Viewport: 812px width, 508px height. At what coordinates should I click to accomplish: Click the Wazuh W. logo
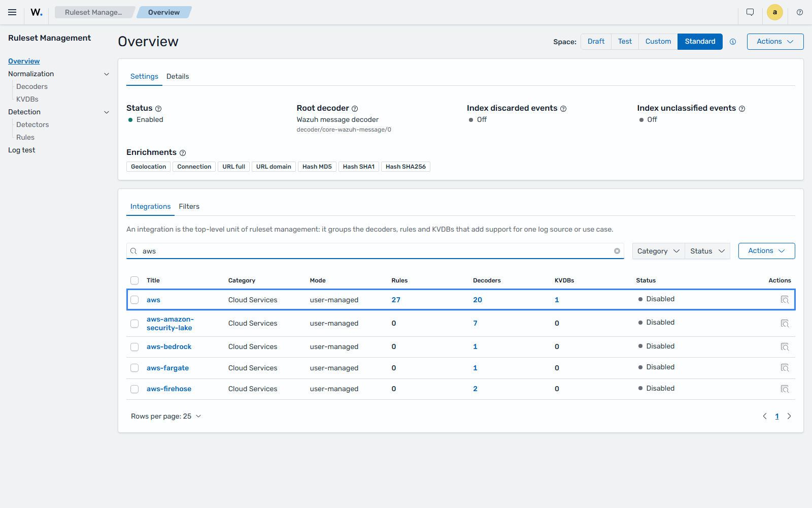pyautogui.click(x=37, y=12)
